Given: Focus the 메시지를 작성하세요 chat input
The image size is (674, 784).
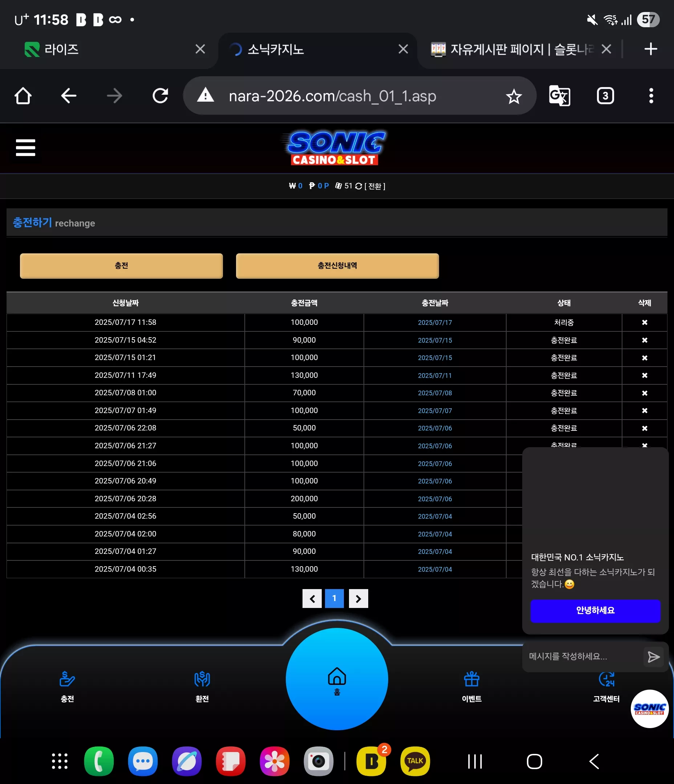Looking at the screenshot, I should click(x=583, y=657).
